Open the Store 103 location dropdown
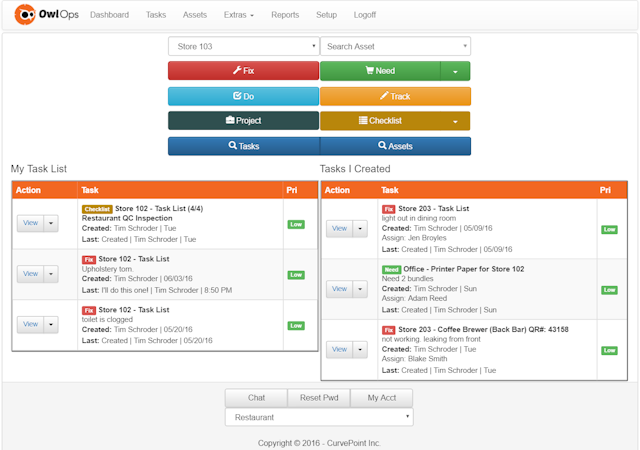Screen dimensions: 640x450 [x=244, y=47]
